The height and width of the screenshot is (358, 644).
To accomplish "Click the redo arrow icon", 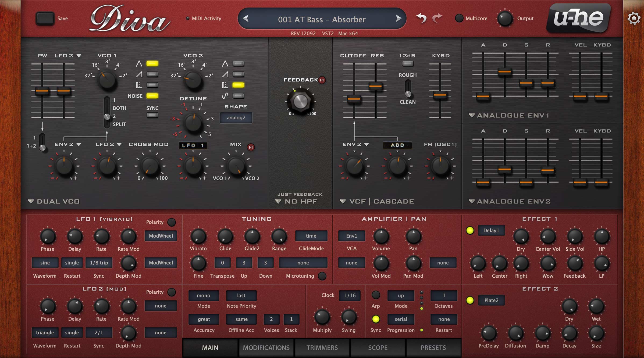I will click(437, 18).
